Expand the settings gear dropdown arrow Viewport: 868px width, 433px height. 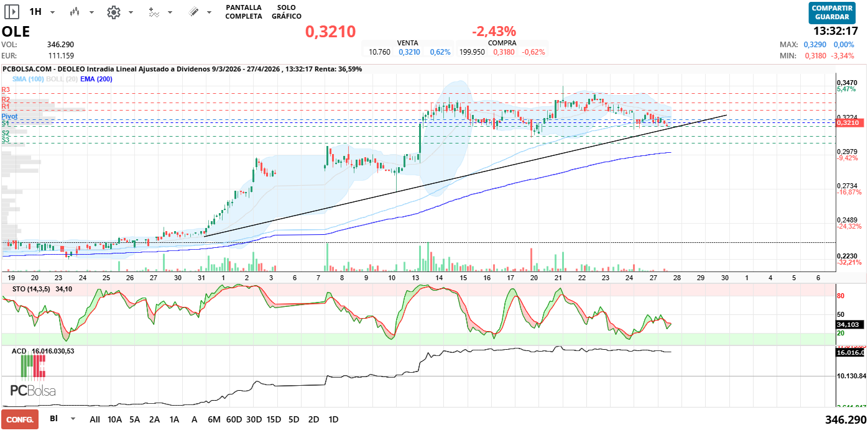click(131, 12)
